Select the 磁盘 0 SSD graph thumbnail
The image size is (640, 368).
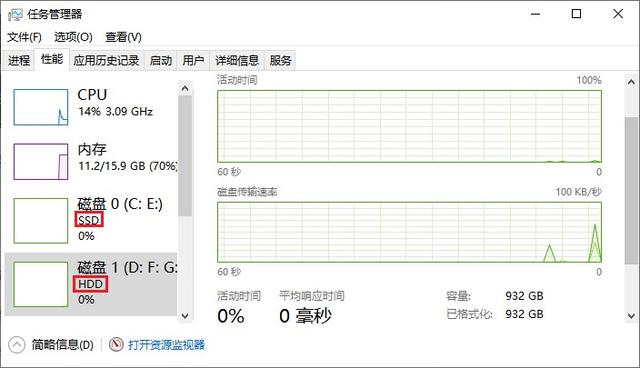41,221
